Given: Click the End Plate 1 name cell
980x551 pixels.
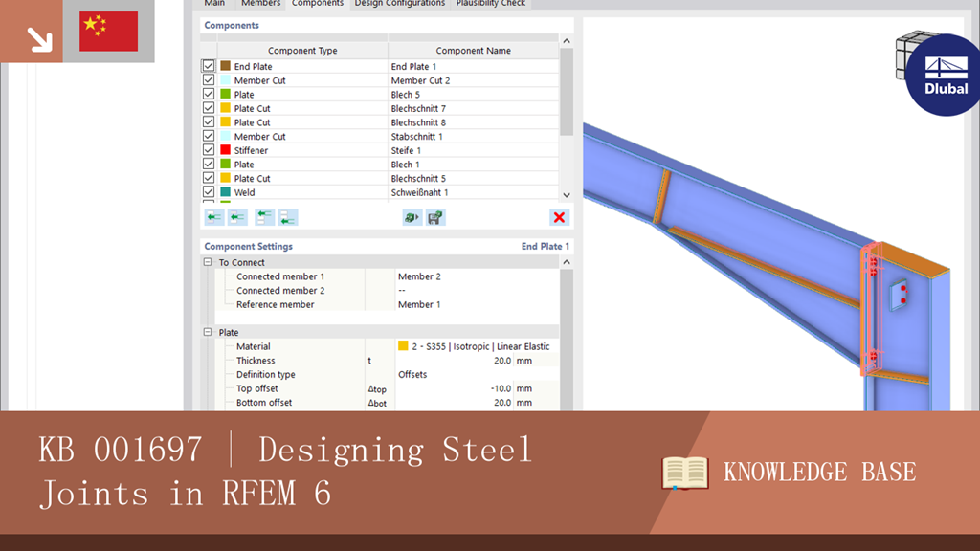Looking at the screenshot, I should click(473, 66).
